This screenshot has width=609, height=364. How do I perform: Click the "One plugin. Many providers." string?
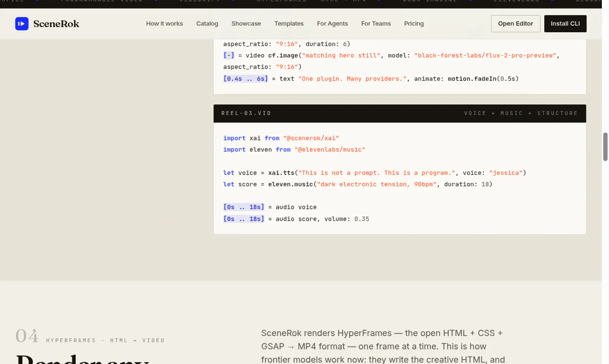[352, 79]
